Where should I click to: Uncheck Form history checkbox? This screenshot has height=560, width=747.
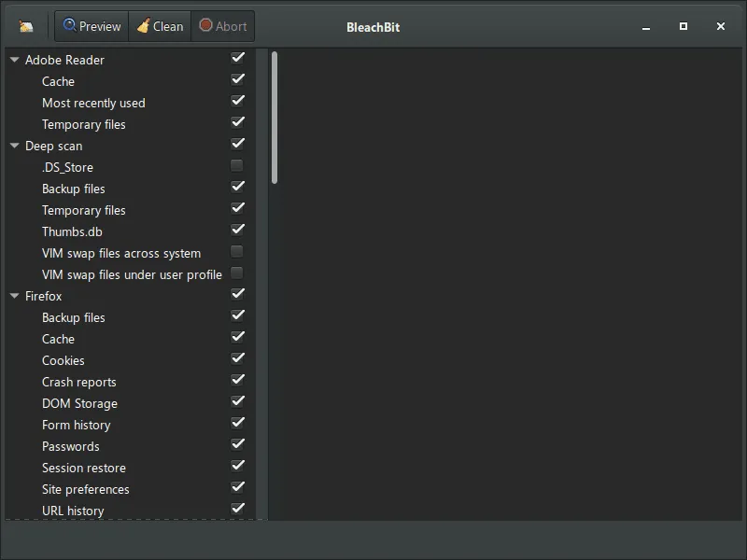pyautogui.click(x=237, y=423)
